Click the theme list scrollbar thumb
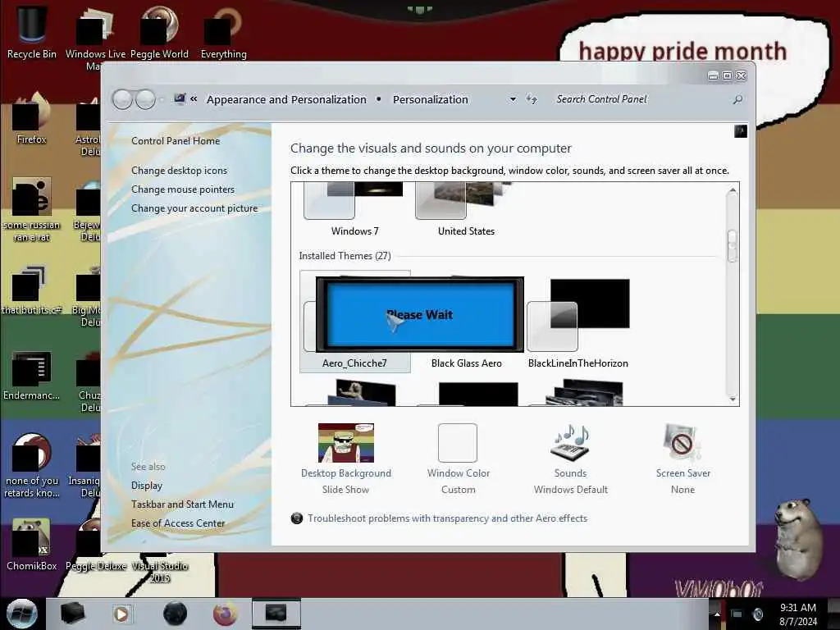This screenshot has width=840, height=630. [733, 245]
